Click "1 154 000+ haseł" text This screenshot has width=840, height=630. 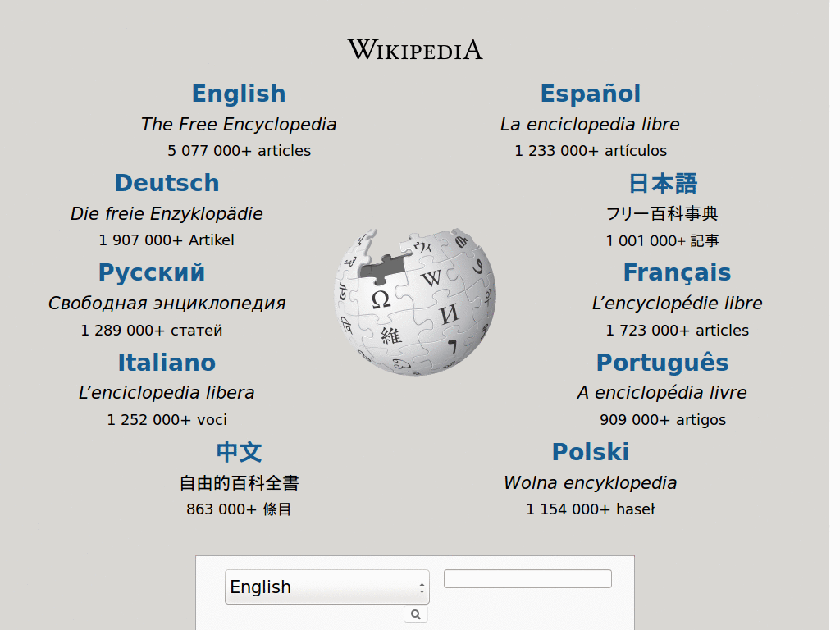591,509
